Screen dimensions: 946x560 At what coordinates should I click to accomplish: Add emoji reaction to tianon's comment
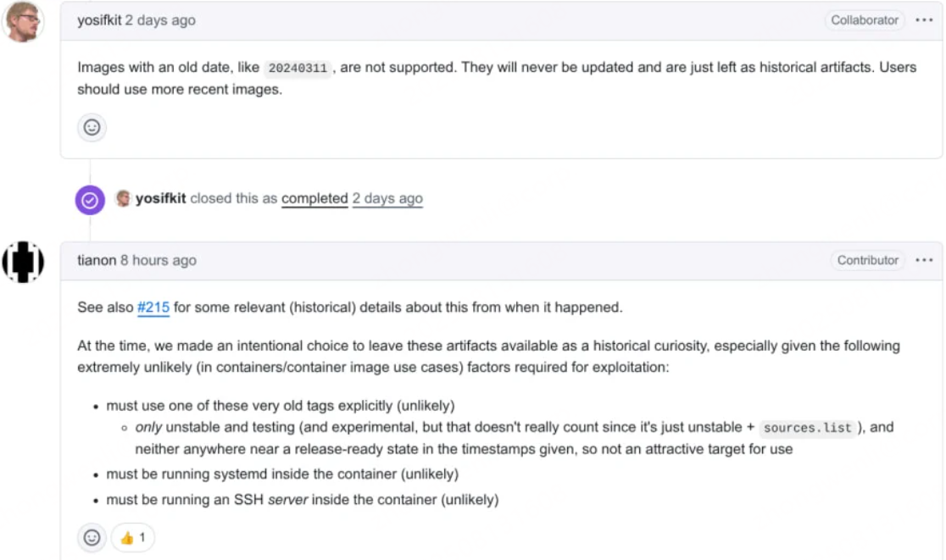(92, 538)
